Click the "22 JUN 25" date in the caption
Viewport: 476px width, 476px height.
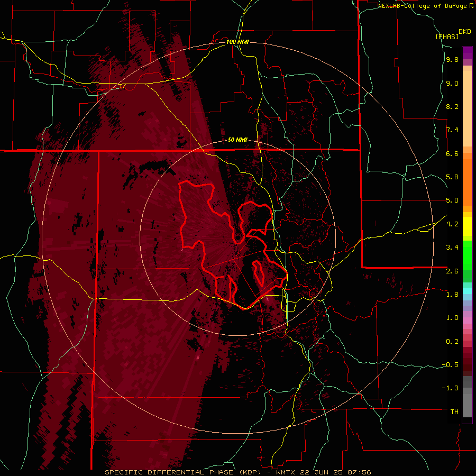tap(322, 472)
